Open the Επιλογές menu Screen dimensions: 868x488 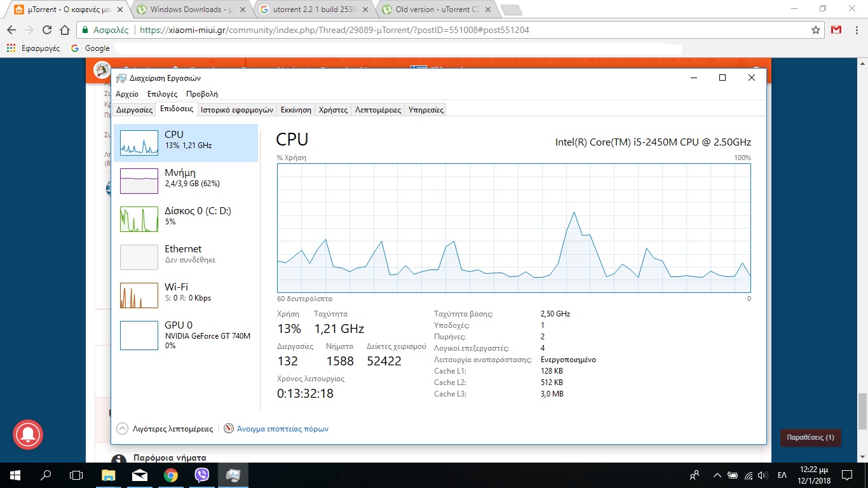pyautogui.click(x=162, y=94)
